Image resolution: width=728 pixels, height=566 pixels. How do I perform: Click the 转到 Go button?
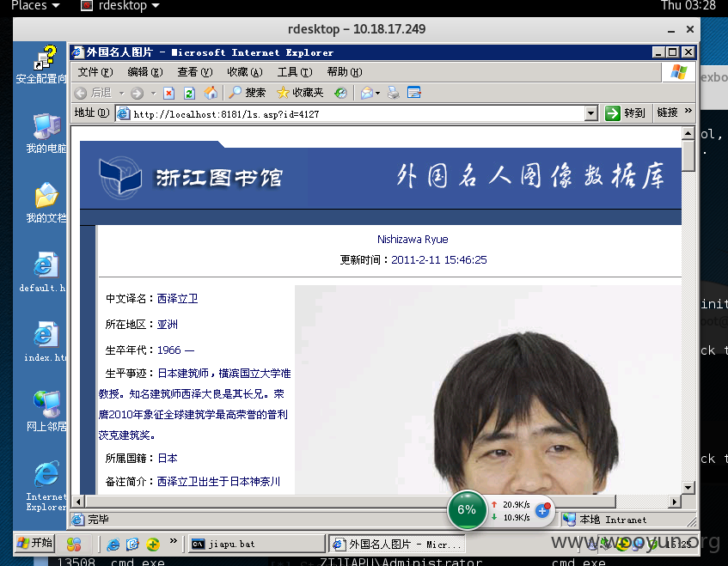click(626, 113)
